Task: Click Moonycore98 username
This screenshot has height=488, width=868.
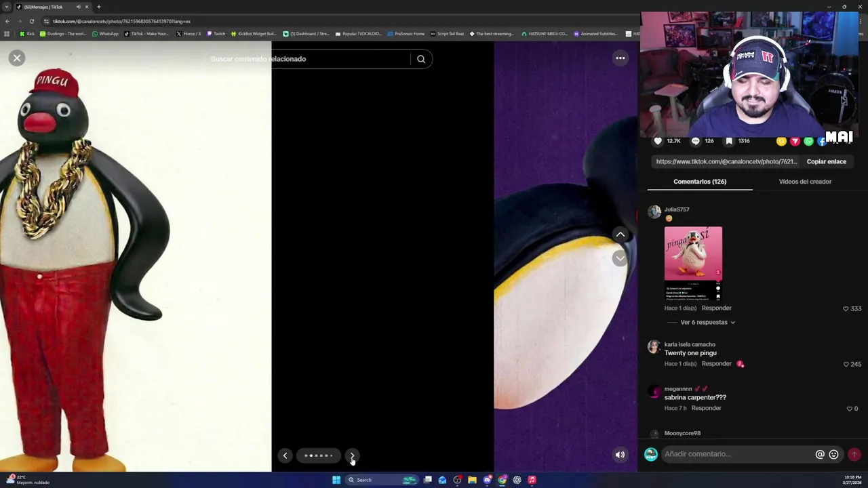Action: [682, 433]
